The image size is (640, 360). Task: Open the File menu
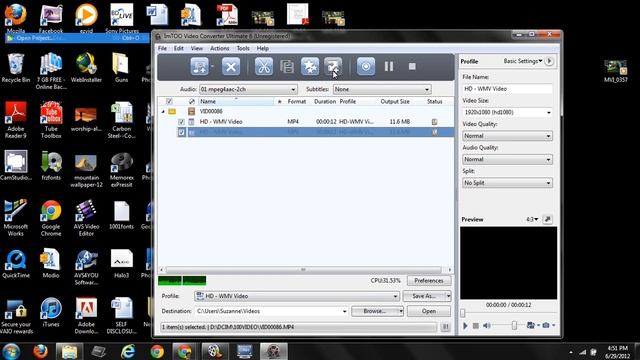(162, 48)
